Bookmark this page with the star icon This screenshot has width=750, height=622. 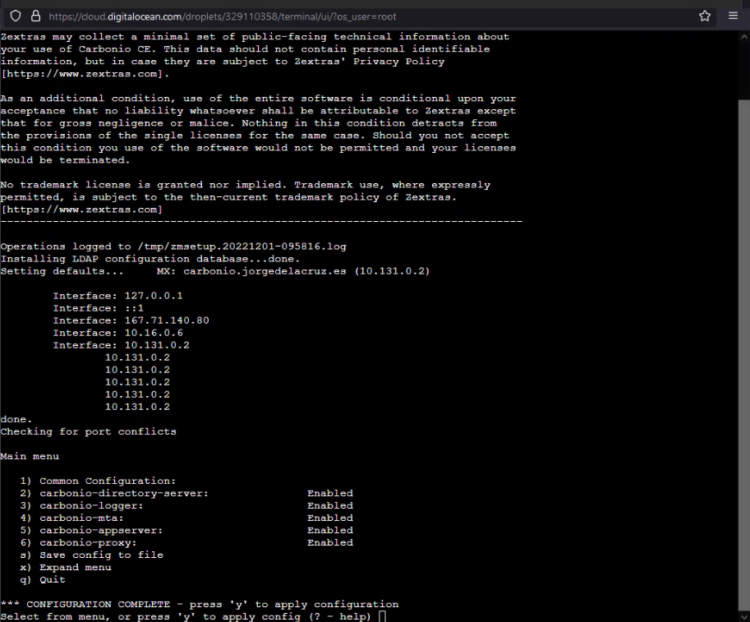click(x=705, y=16)
